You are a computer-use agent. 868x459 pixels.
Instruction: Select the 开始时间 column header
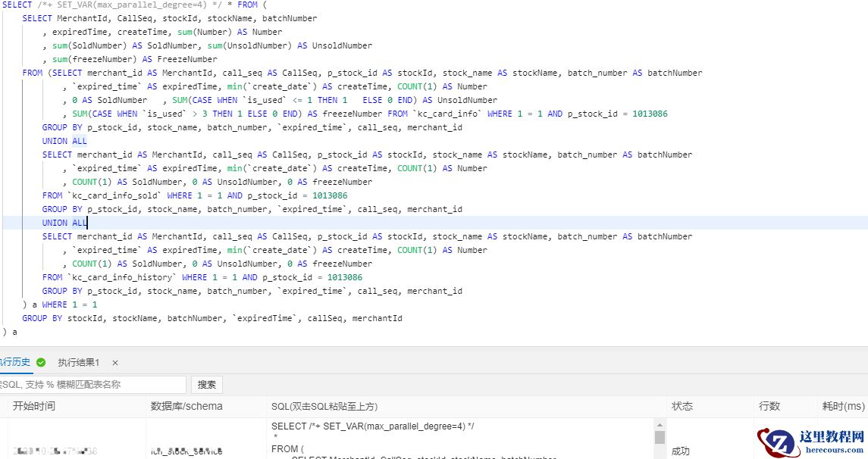34,406
